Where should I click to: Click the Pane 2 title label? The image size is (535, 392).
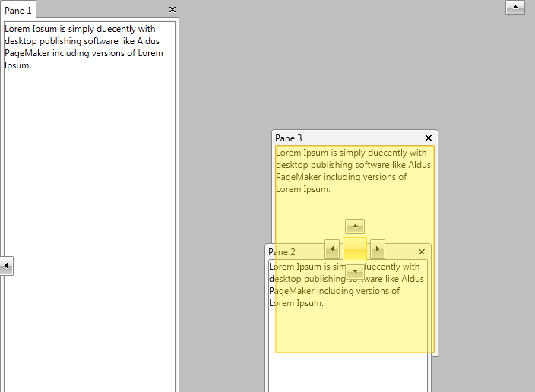click(x=282, y=252)
